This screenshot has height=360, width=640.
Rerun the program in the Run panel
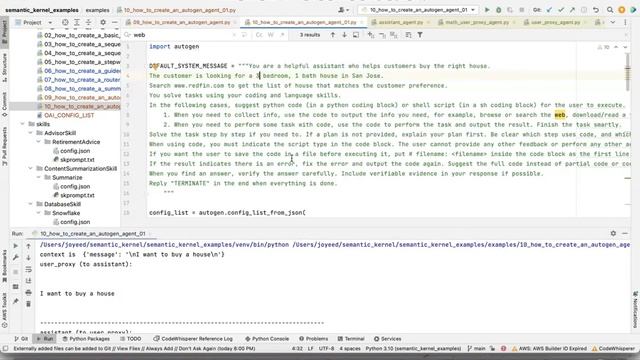point(16,246)
